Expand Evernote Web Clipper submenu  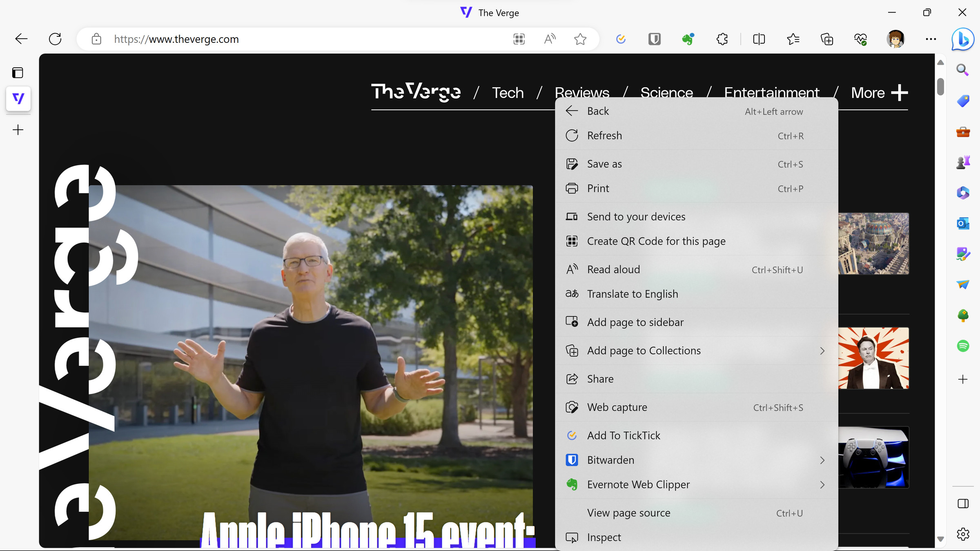coord(822,484)
